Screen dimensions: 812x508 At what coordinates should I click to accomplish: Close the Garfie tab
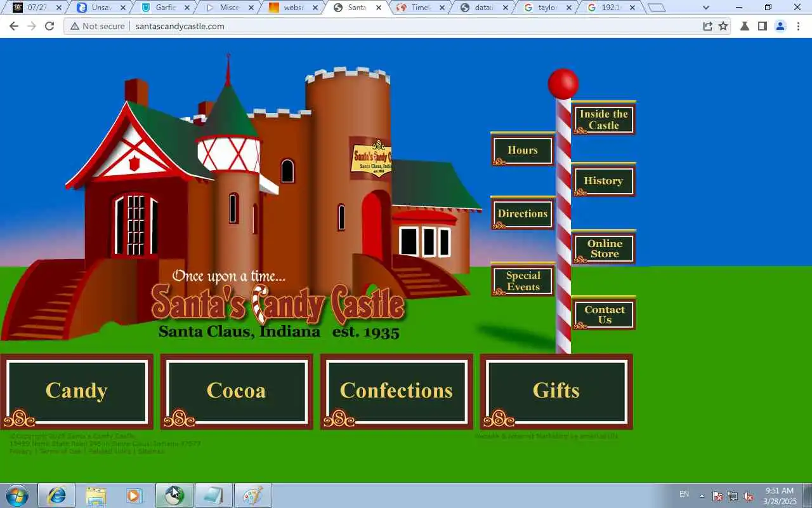tap(187, 8)
